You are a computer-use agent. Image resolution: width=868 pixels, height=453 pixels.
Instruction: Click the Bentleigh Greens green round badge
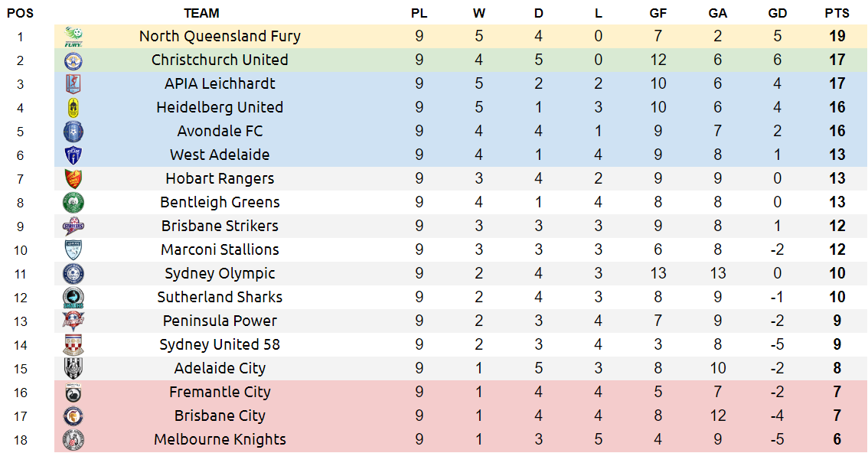click(x=73, y=203)
